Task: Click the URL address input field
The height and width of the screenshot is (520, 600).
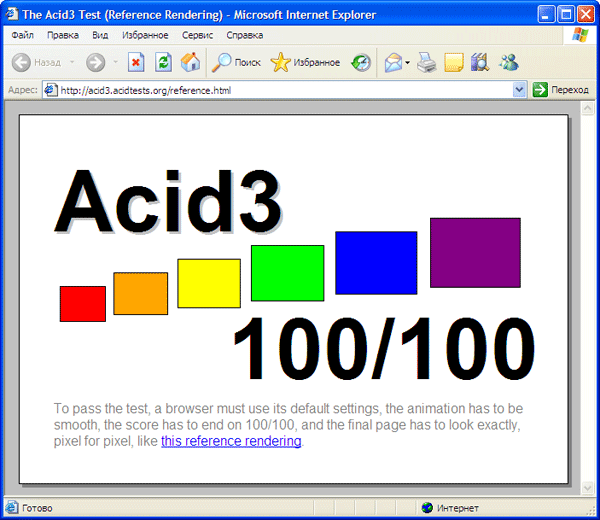Action: coord(285,90)
